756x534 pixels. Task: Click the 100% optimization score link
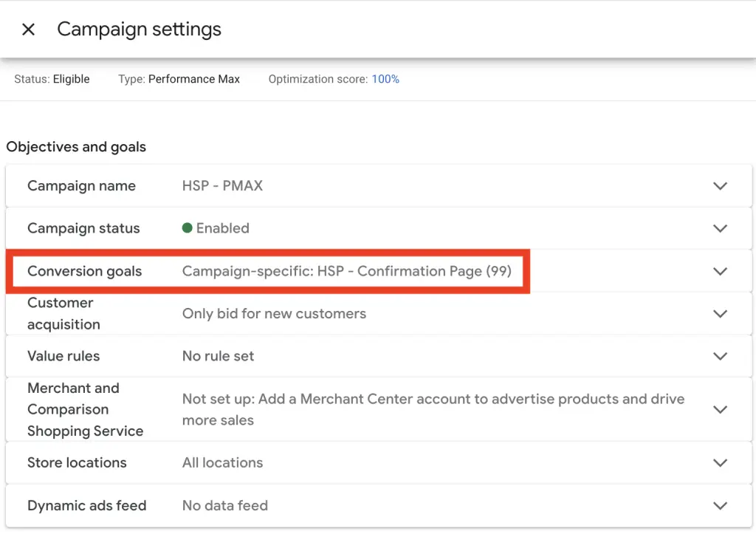coord(385,79)
